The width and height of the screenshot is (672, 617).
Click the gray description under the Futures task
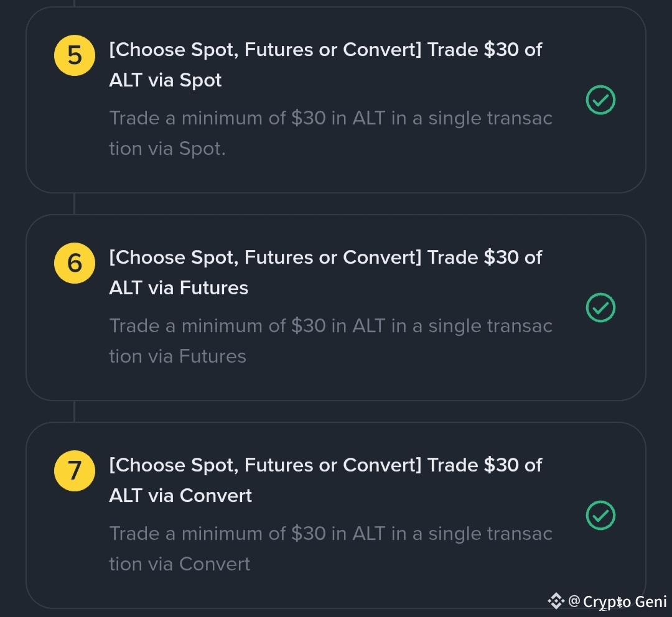pyautogui.click(x=330, y=341)
